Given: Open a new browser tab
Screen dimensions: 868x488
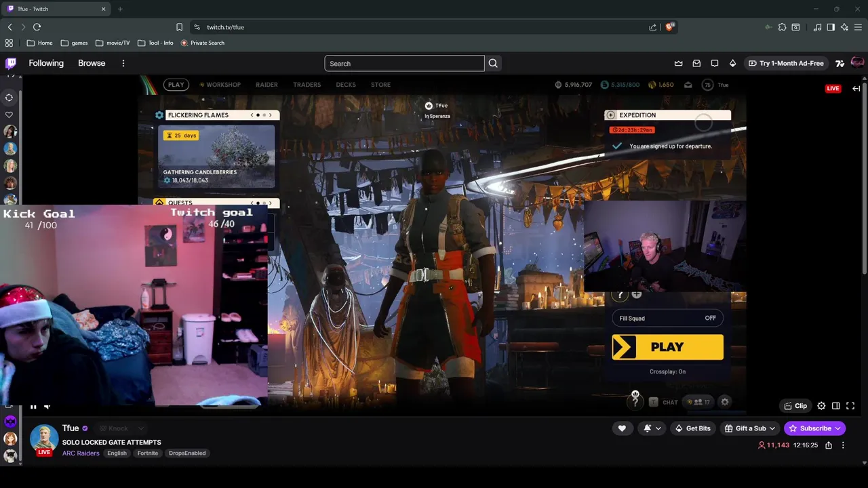Looking at the screenshot, I should [120, 9].
